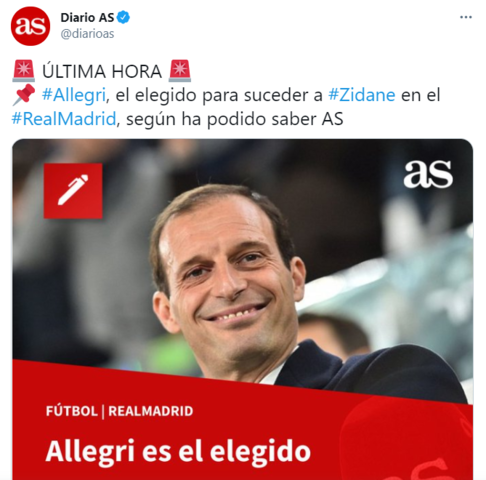Open the #RealMadrid hashtag

coord(64,119)
